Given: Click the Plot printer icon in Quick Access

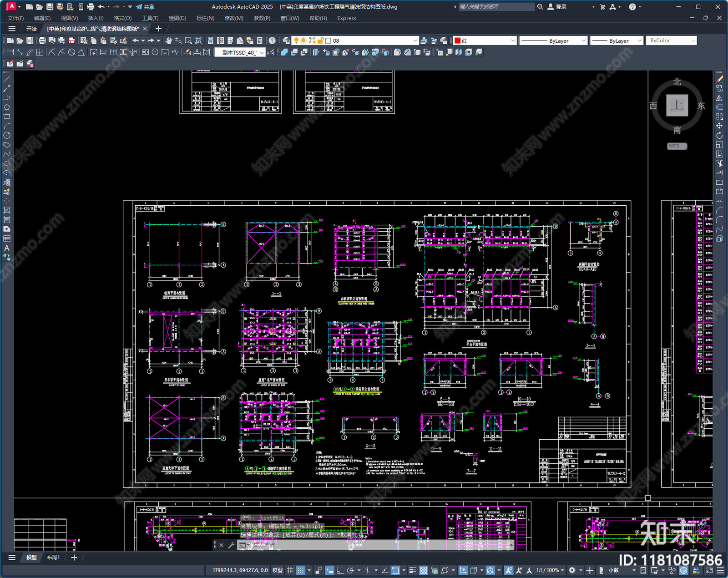Looking at the screenshot, I should 91,7.
